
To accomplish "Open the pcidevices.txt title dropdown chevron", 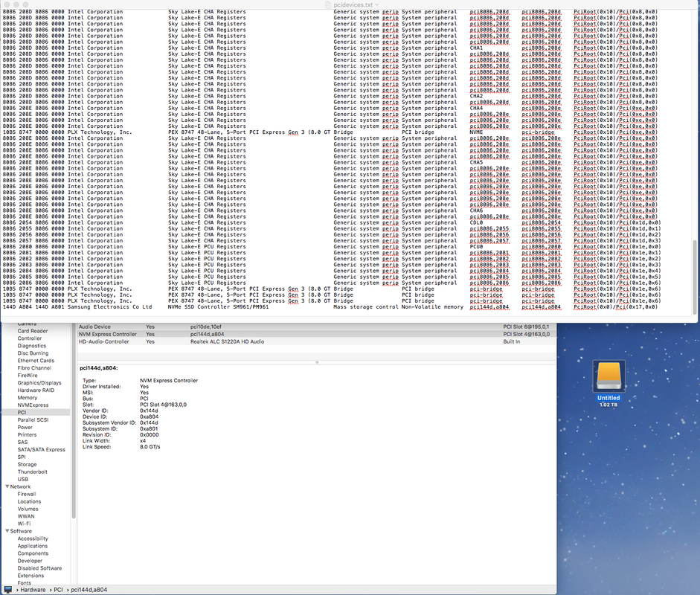I will click(x=377, y=4).
